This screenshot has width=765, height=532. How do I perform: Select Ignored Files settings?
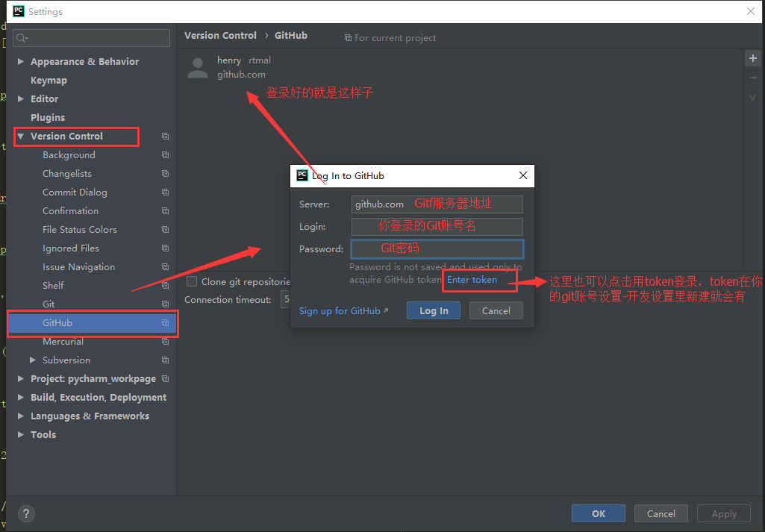coord(71,248)
